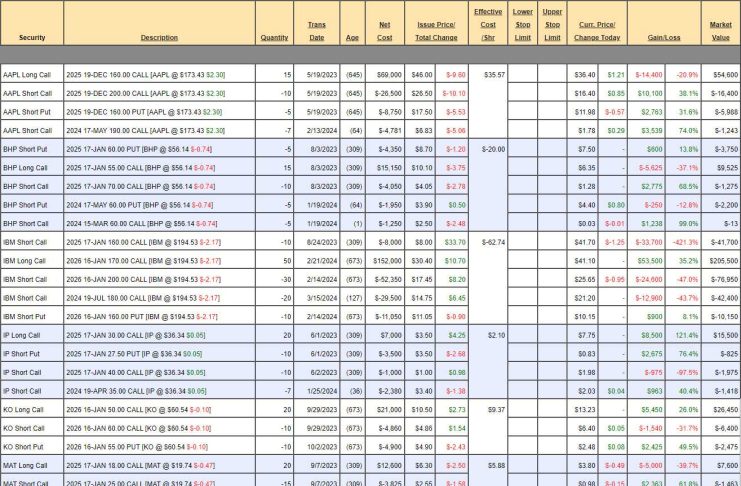Click the $205,500 market value cell
Image resolution: width=741 pixels, height=486 pixels.
(723, 260)
